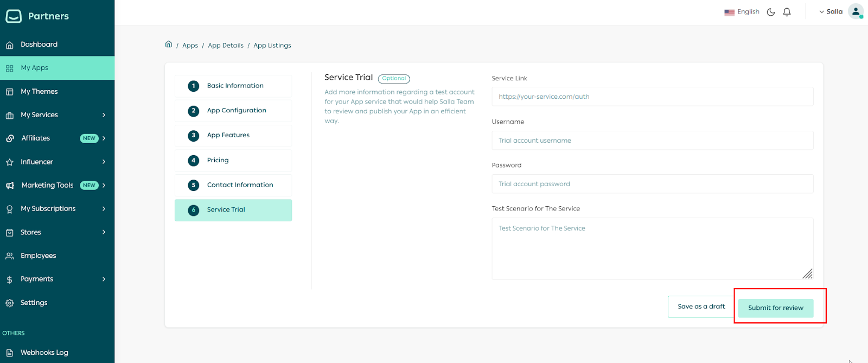Viewport: 868px width, 363px height.
Task: Open Webhooks Log in sidebar
Action: click(44, 353)
